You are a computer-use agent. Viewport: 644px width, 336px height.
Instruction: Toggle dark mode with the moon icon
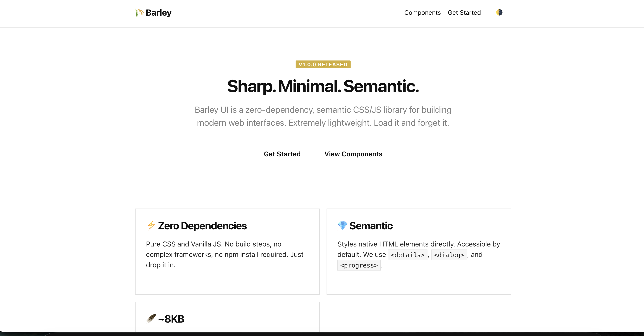pos(499,13)
